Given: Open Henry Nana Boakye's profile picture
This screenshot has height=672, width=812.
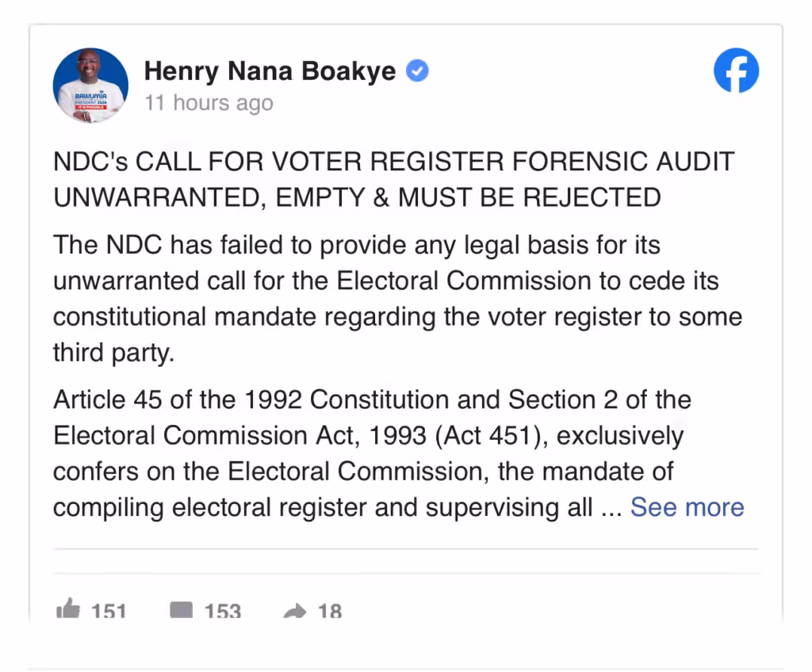Looking at the screenshot, I should pyautogui.click(x=90, y=86).
